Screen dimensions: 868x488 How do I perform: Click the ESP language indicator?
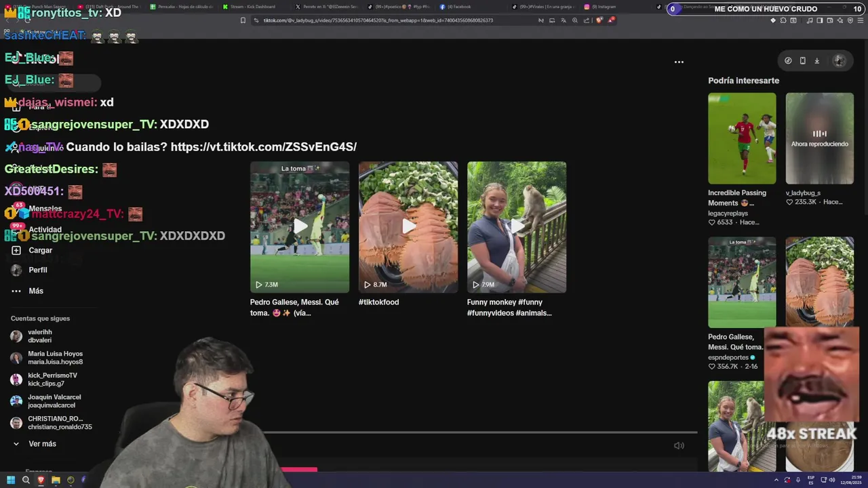pos(811,480)
